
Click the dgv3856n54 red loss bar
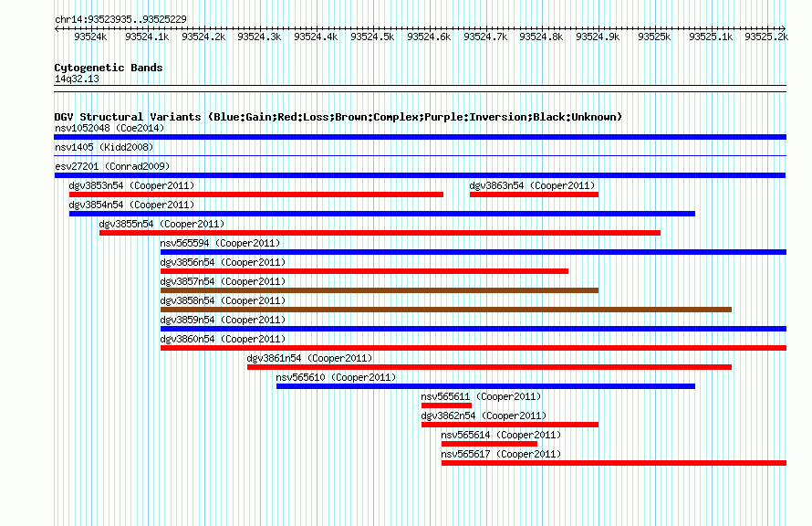(365, 271)
